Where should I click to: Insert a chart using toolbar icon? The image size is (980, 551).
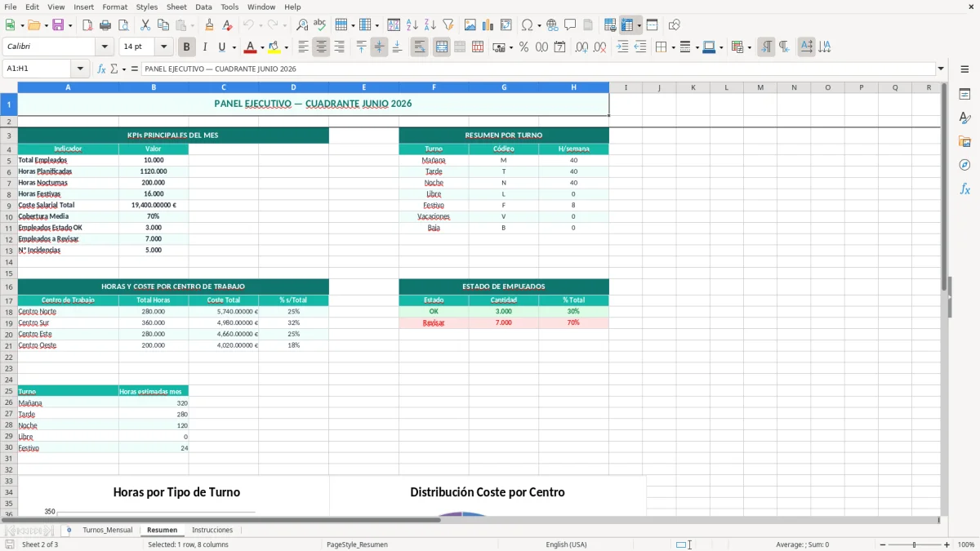488,25
